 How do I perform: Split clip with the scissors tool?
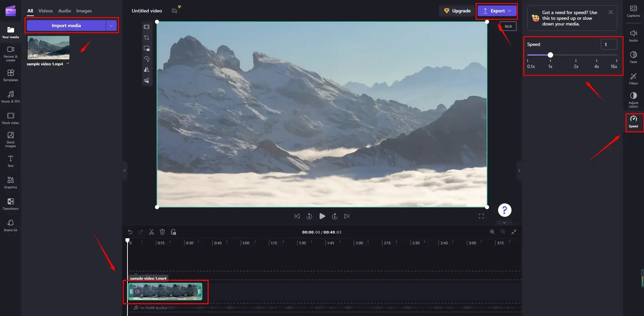pos(152,232)
